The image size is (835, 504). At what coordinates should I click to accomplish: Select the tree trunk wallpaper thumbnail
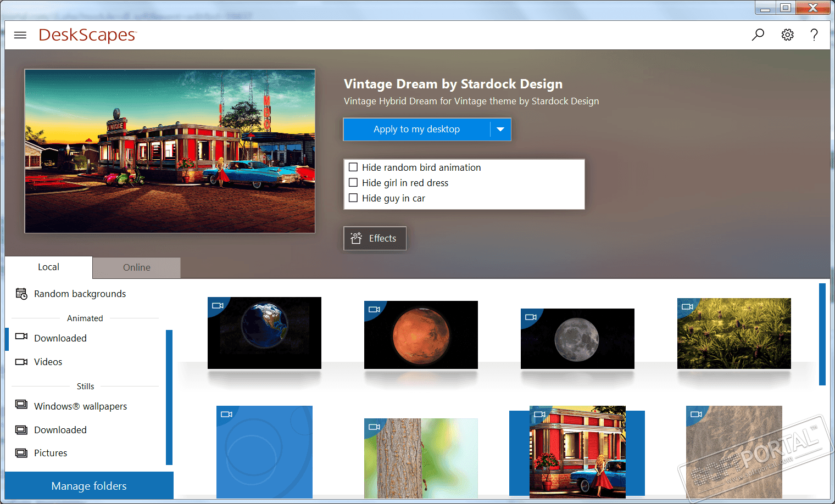tap(421, 458)
